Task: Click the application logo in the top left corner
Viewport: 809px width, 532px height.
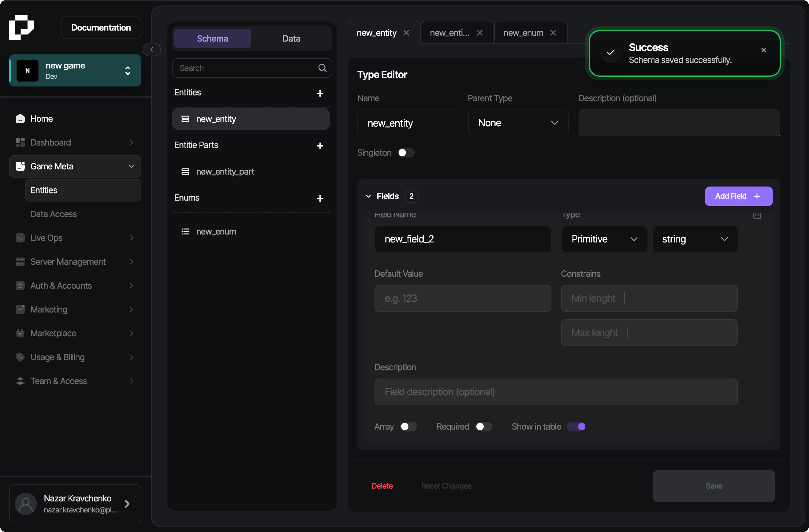Action: click(x=21, y=27)
